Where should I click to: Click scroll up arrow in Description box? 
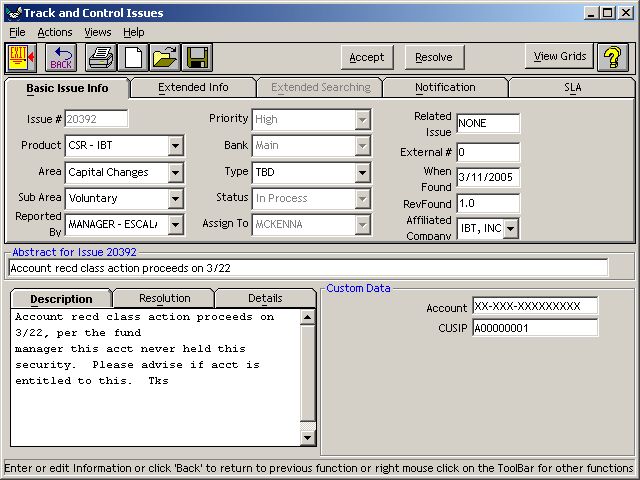click(307, 317)
